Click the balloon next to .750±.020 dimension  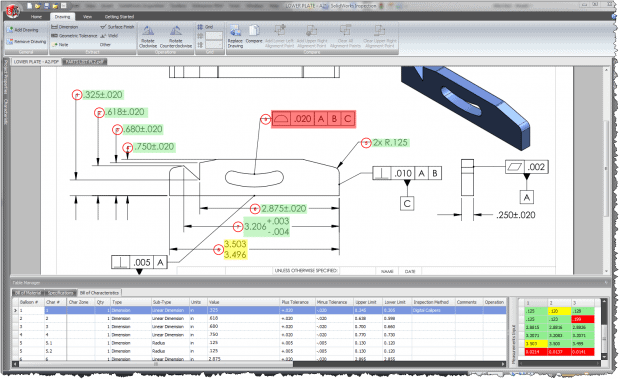pyautogui.click(x=127, y=148)
